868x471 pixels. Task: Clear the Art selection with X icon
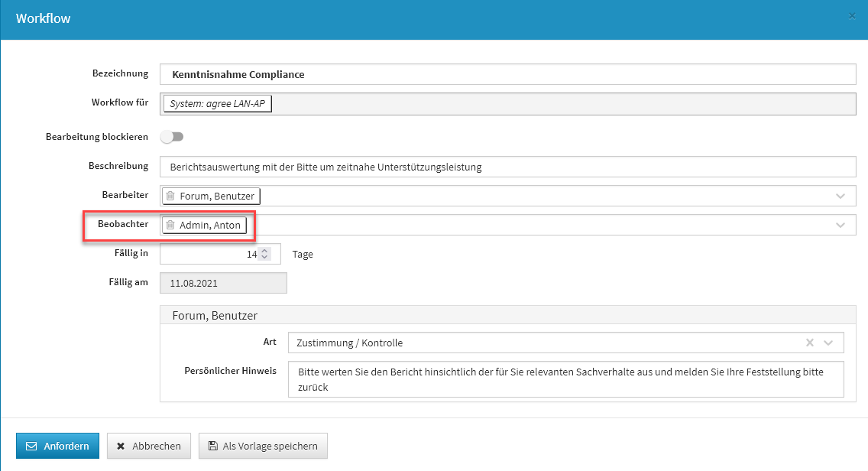(810, 343)
